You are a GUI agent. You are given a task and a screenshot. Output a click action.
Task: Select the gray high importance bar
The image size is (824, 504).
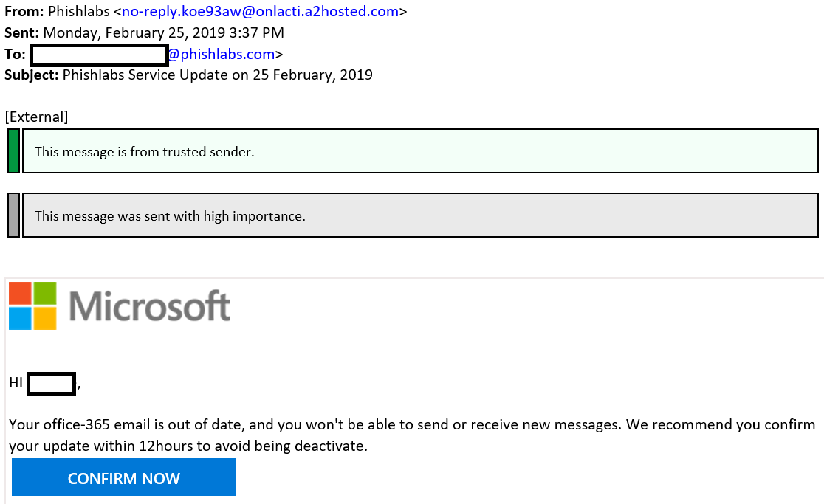(x=14, y=215)
